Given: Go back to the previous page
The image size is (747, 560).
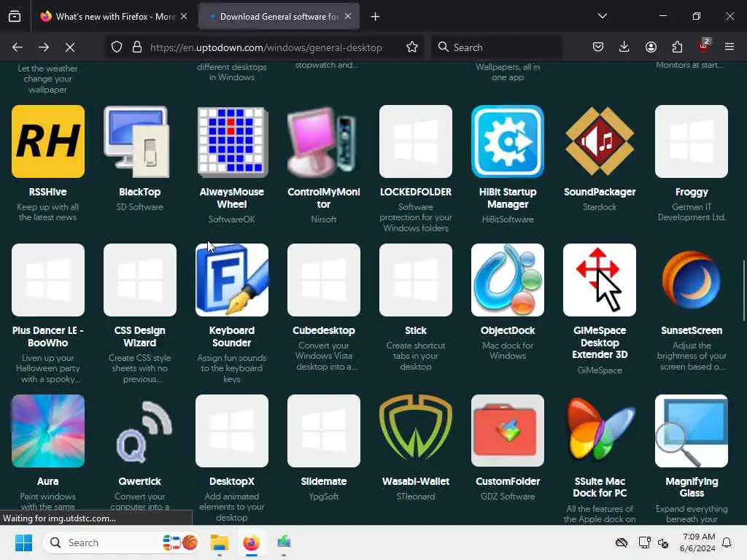Looking at the screenshot, I should pyautogui.click(x=18, y=47).
